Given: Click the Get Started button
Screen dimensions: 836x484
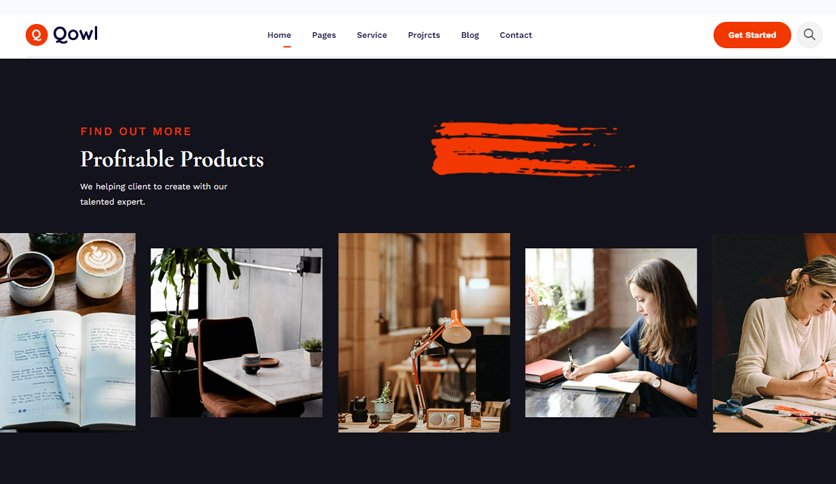Looking at the screenshot, I should coord(752,35).
